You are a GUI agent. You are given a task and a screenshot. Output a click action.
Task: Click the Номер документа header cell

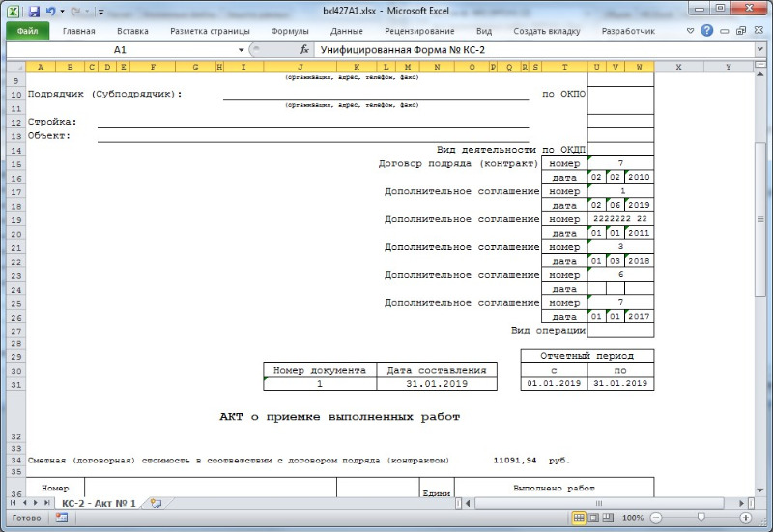pos(320,370)
